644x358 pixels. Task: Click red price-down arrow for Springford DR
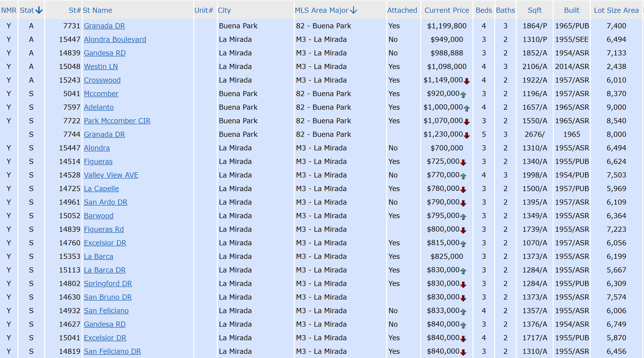463,285
